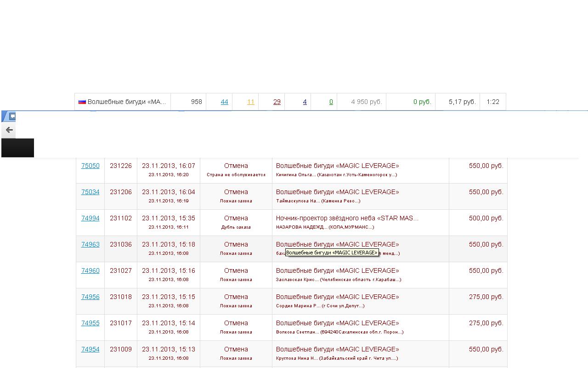Open order link 75034

[x=90, y=192]
